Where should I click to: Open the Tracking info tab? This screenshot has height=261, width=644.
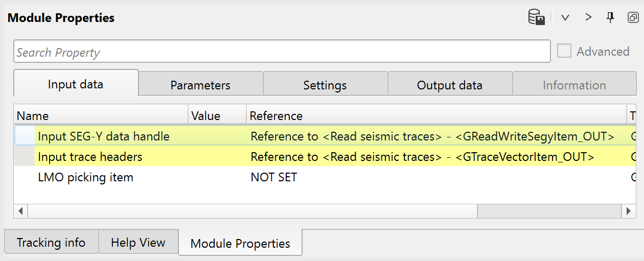click(x=51, y=242)
